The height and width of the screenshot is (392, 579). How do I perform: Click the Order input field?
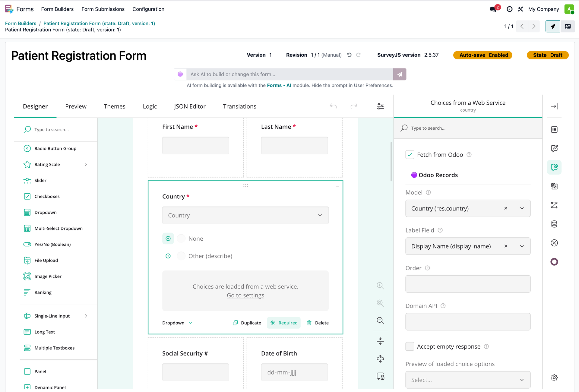[x=468, y=284]
